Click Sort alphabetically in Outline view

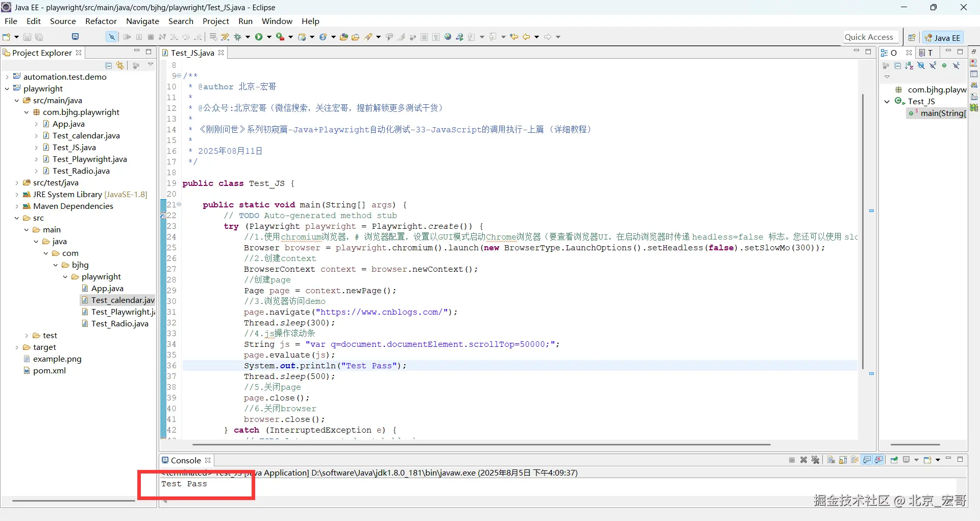pos(909,65)
